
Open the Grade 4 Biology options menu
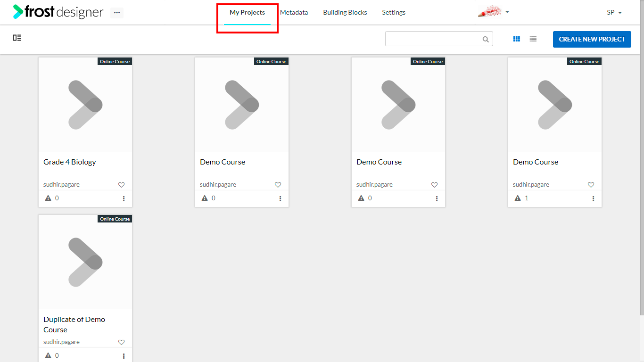(x=124, y=198)
